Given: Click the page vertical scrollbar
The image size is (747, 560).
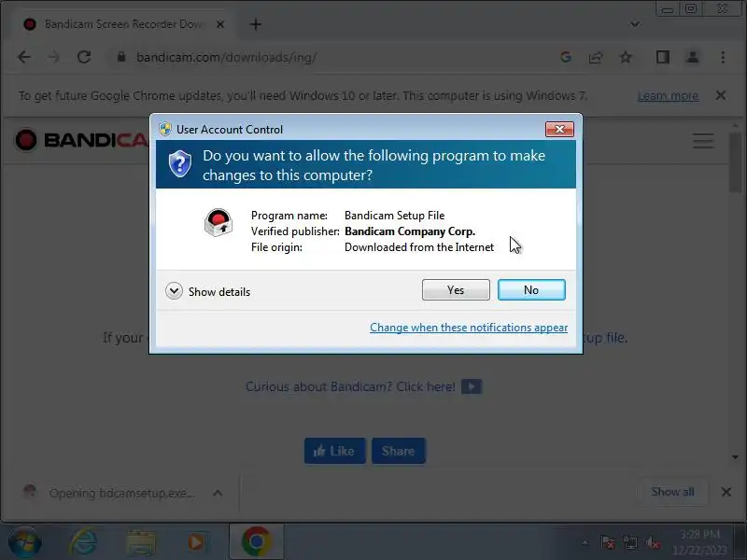Looking at the screenshot, I should pos(735,161).
